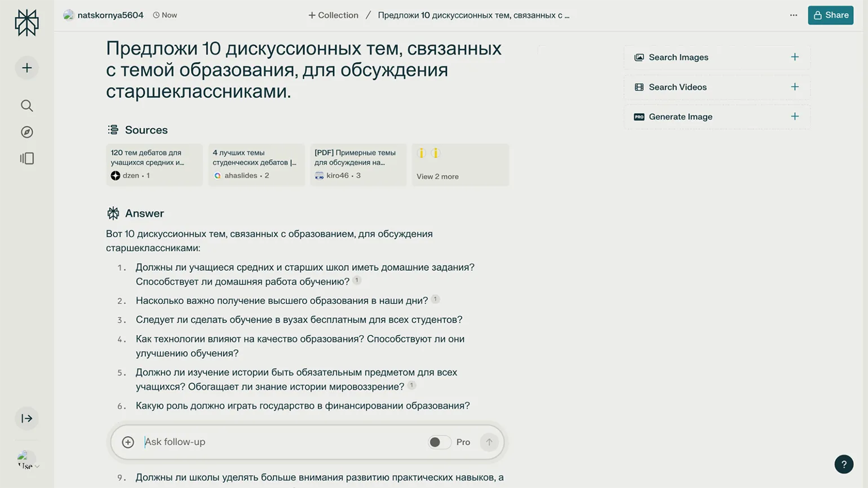This screenshot has height=488, width=868.
Task: Expand the sidebar with arrow icon
Action: [26, 418]
